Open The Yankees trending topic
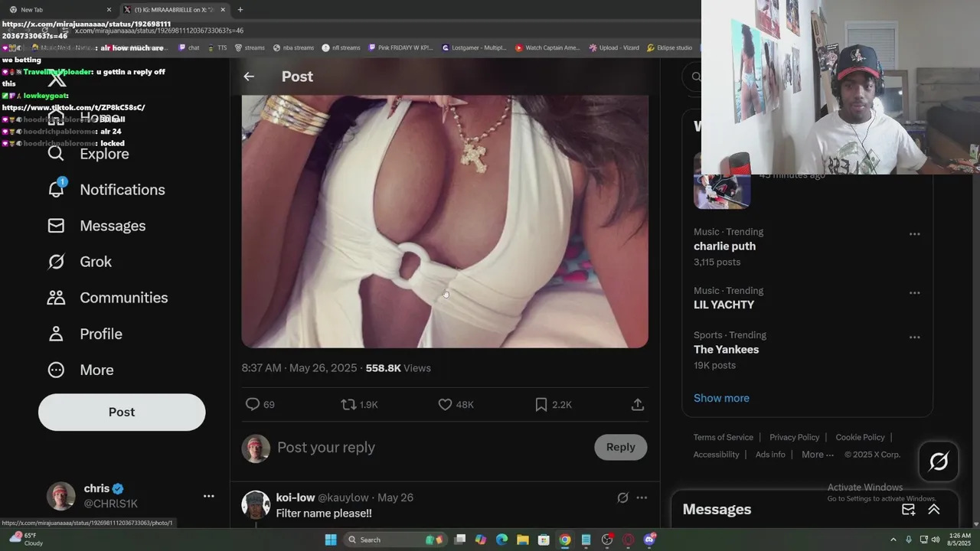 pos(726,350)
